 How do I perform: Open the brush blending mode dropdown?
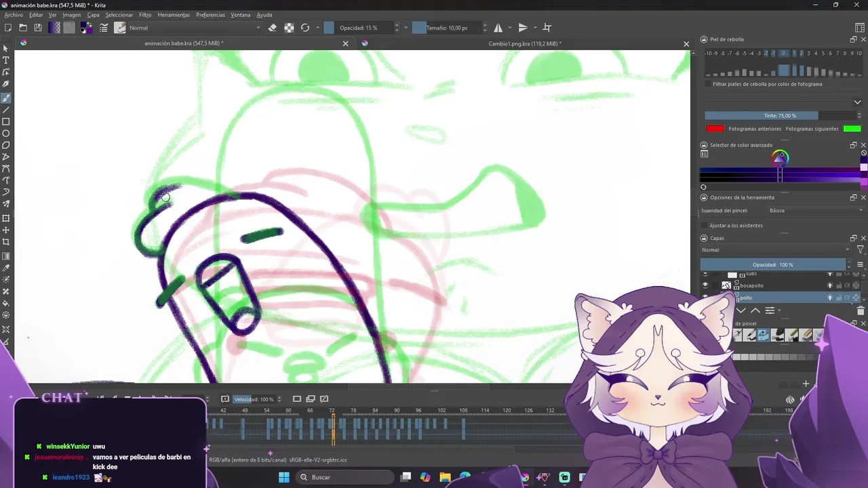pyautogui.click(x=194, y=28)
